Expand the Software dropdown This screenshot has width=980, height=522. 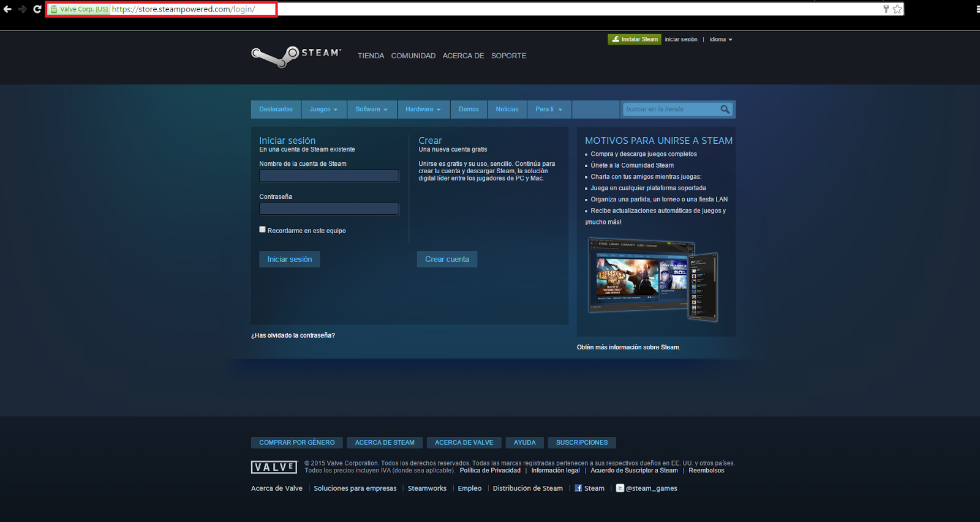coord(372,110)
